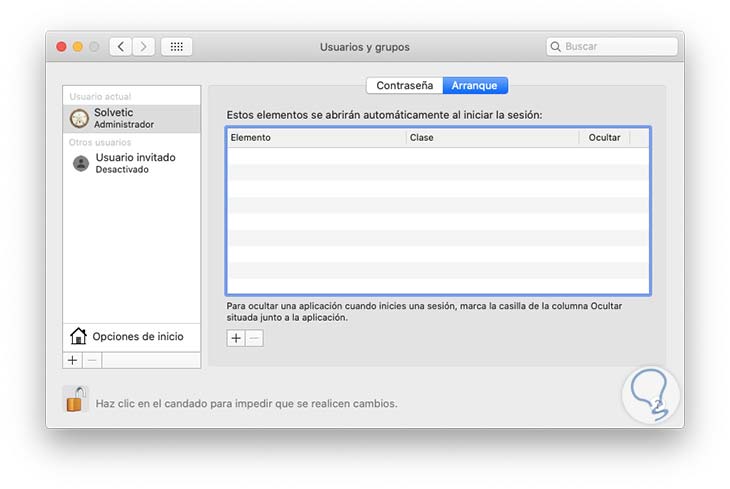Viewport: 730px width, 489px height.
Task: Select the Arranque tab
Action: click(x=475, y=86)
